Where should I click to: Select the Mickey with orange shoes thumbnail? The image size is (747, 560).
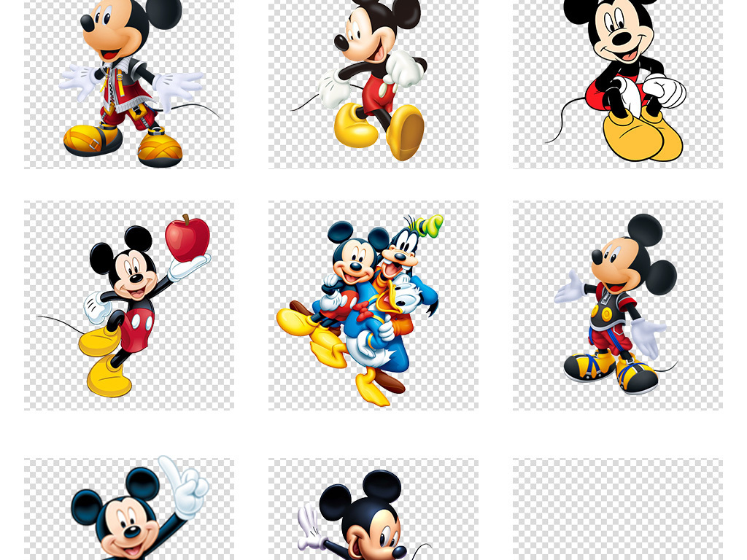click(129, 84)
